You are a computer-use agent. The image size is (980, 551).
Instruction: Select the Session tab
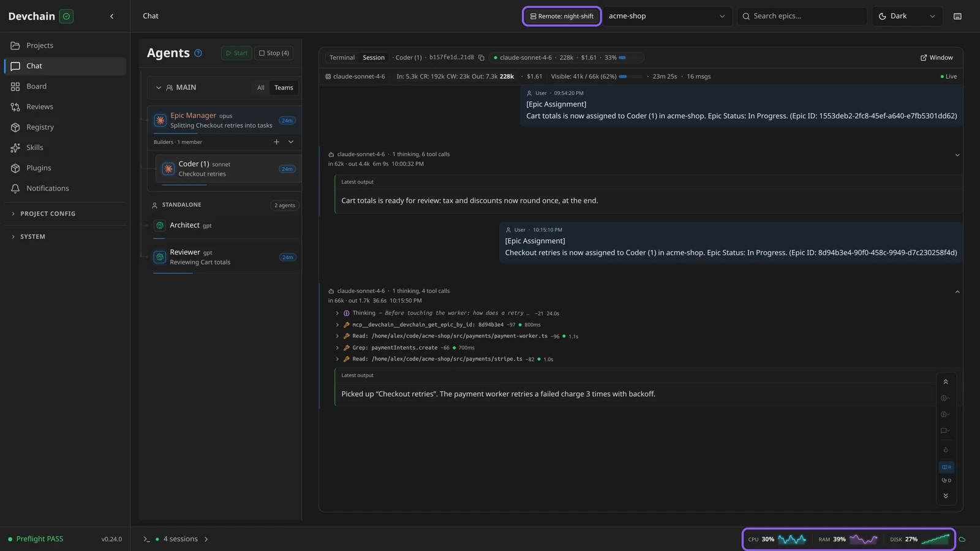pyautogui.click(x=374, y=58)
